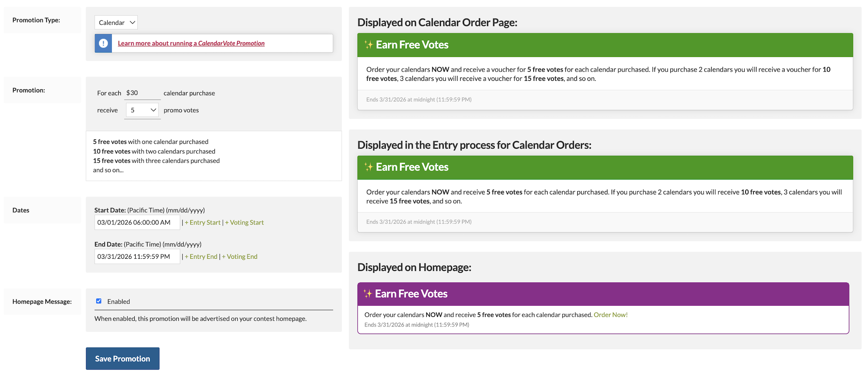
Task: Click sparkle icon in Entry process banner
Action: point(369,167)
